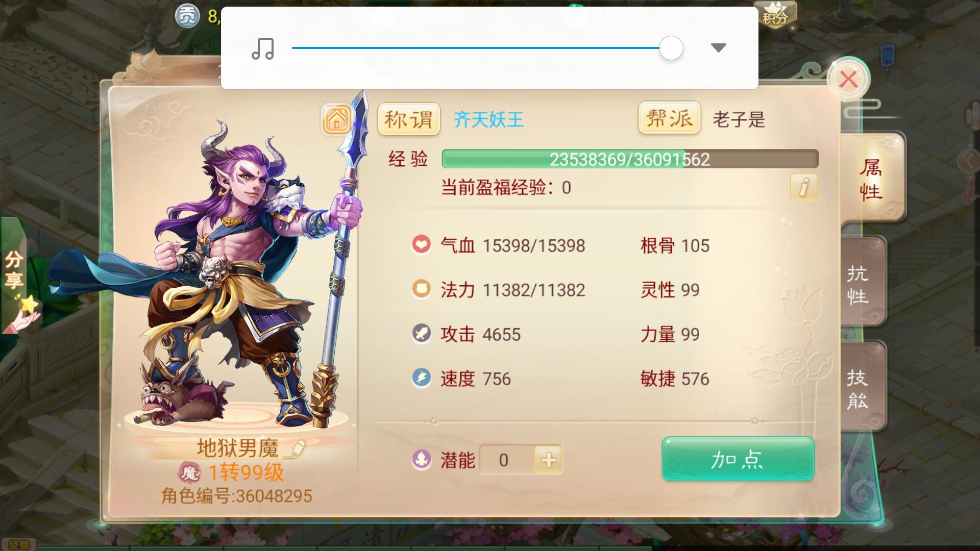Close the character panel with the red X
Screen dimensions: 980x551
[x=848, y=79]
